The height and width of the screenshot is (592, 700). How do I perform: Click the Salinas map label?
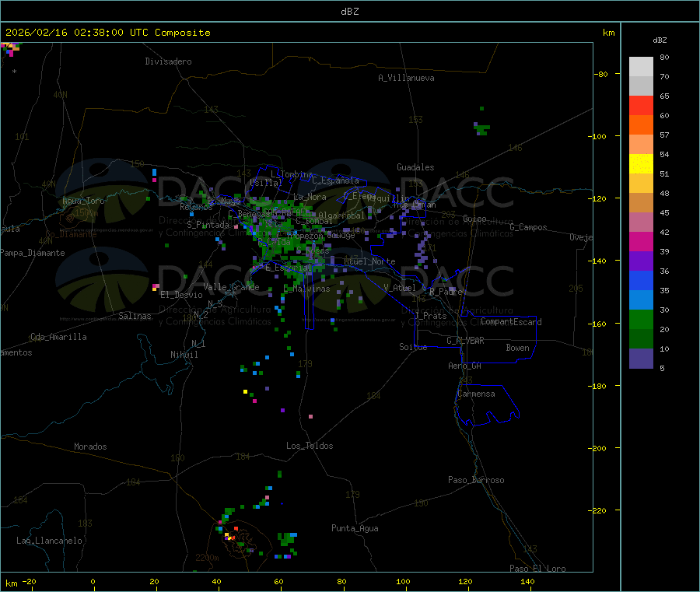(x=135, y=316)
